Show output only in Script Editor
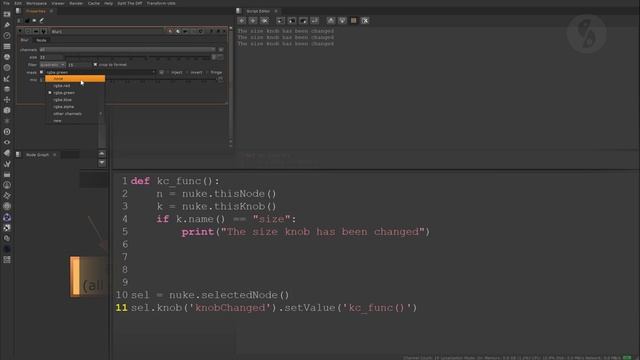The width and height of the screenshot is (640, 360). (x=342, y=20)
